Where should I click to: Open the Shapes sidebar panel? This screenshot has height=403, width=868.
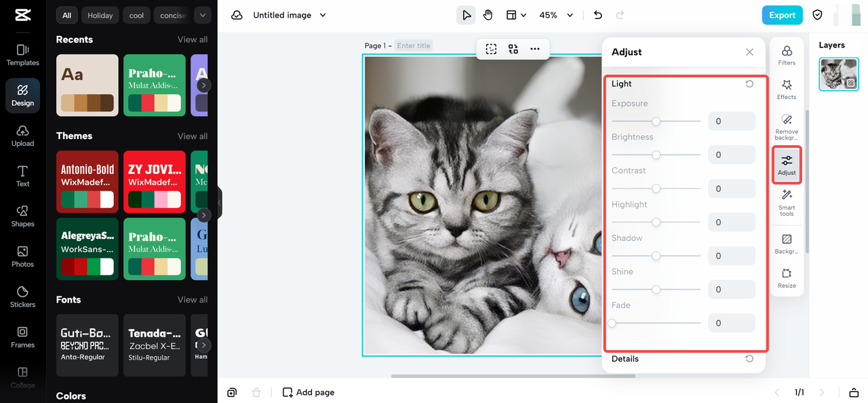[x=22, y=216]
